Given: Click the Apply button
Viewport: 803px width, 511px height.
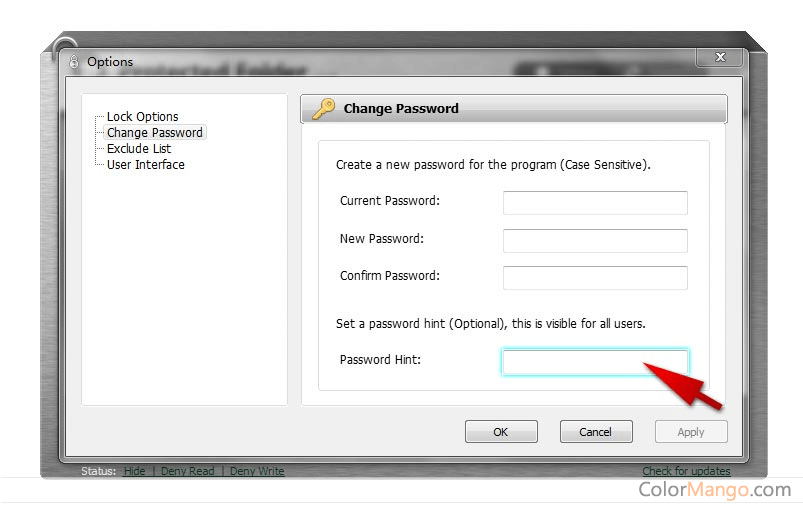Looking at the screenshot, I should click(691, 432).
